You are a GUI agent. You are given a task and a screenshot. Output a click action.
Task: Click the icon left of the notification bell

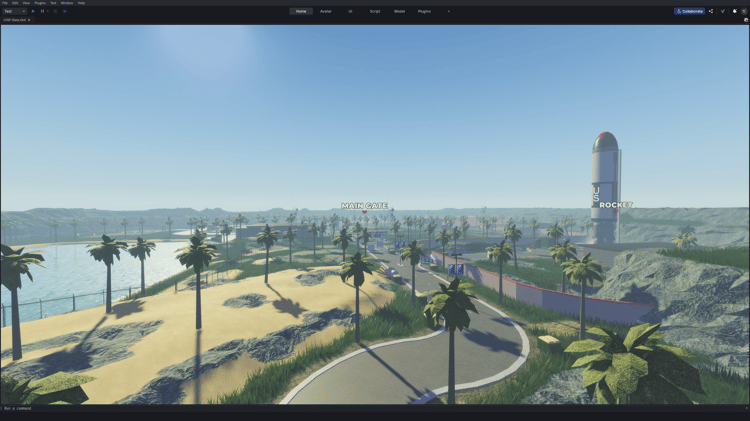pos(723,11)
